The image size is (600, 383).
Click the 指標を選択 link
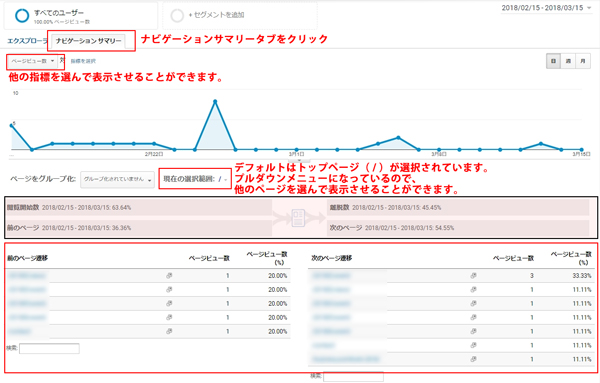83,61
